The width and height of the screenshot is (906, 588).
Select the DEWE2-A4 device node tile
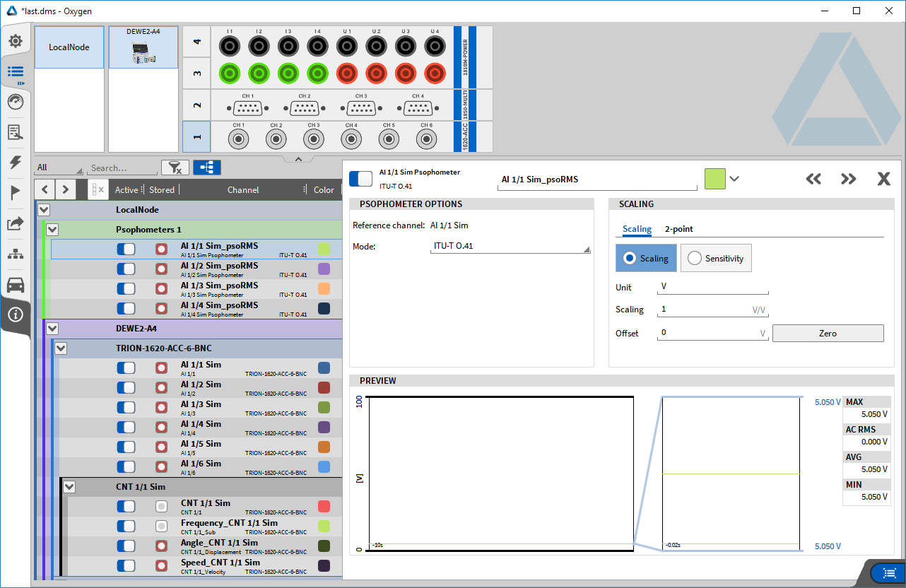coord(143,48)
